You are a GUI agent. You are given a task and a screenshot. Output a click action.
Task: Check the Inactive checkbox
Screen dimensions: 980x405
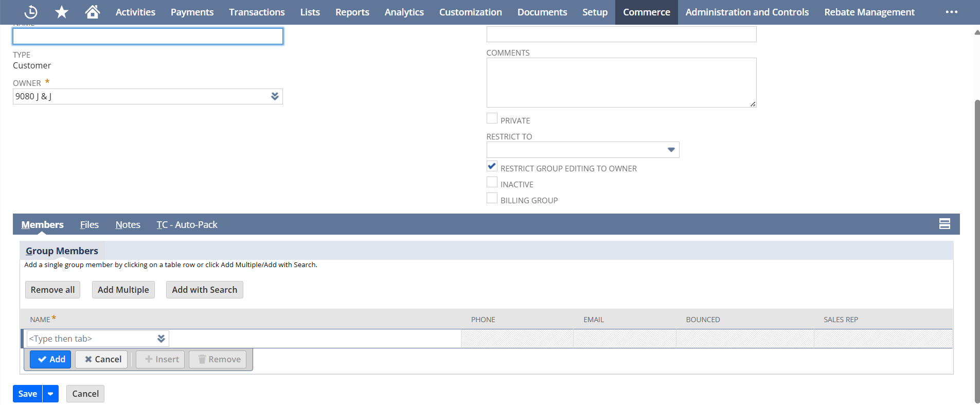tap(492, 183)
